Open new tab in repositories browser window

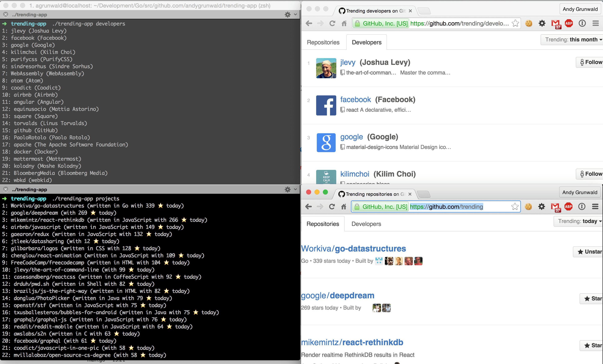coord(424,194)
